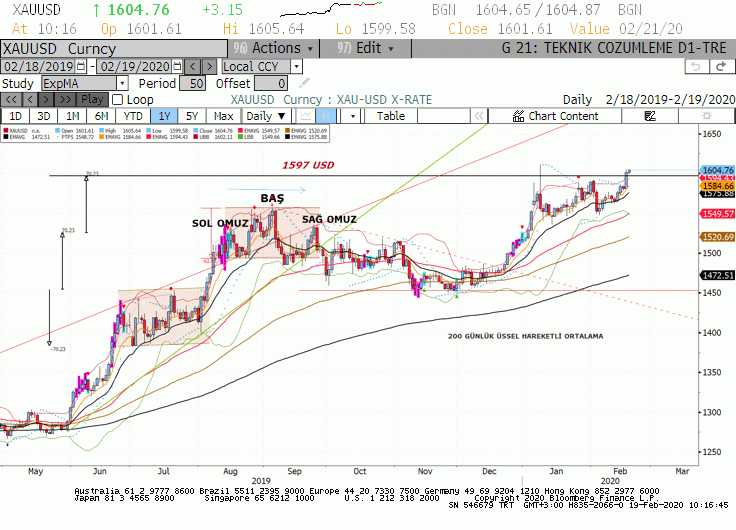Select the candlestick chart type icon
Screen dimensions: 736x530
(x=325, y=116)
